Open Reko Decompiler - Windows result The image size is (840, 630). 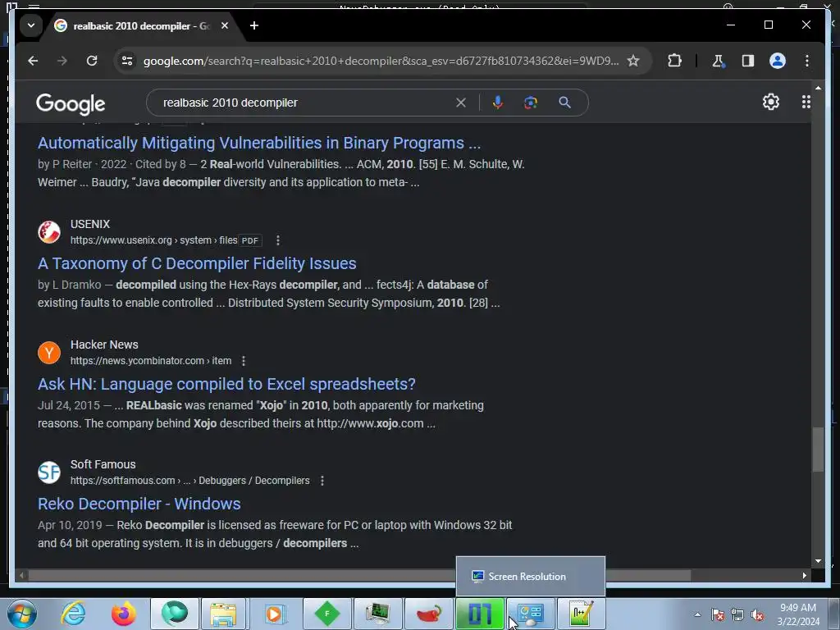click(139, 504)
